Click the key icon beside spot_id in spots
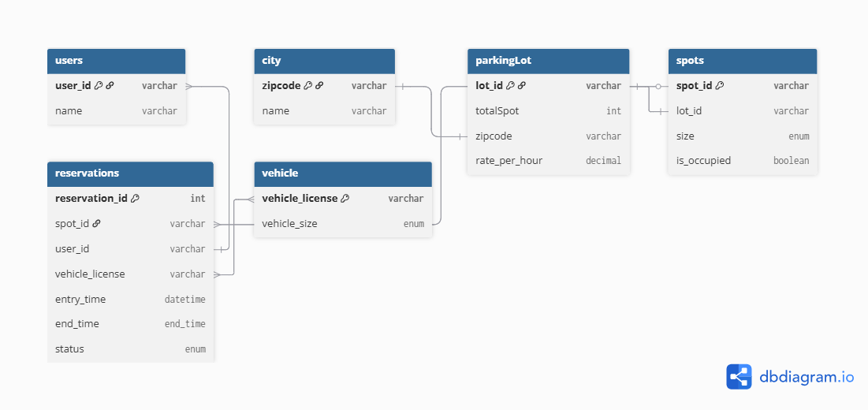868x410 pixels. click(720, 86)
